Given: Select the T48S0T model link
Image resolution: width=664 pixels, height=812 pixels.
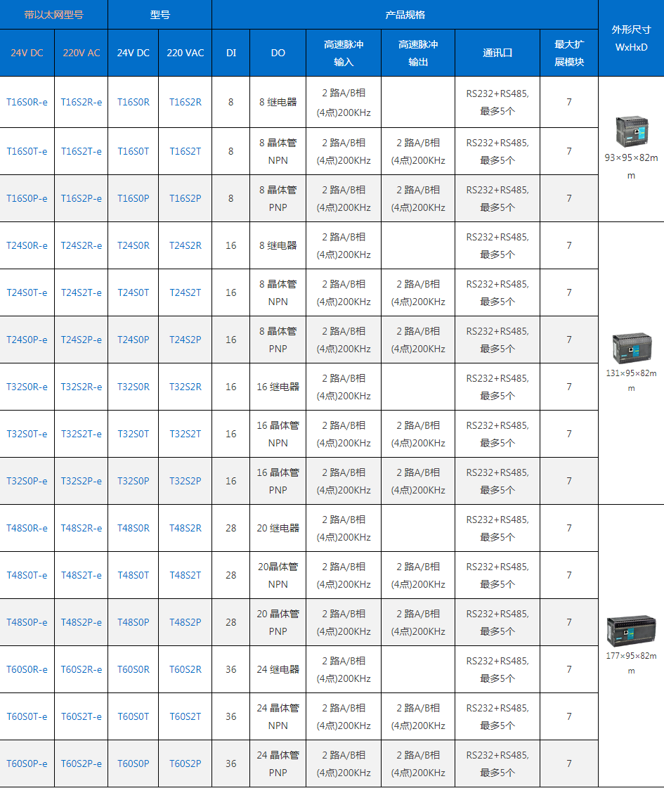Looking at the screenshot, I should coord(134,575).
